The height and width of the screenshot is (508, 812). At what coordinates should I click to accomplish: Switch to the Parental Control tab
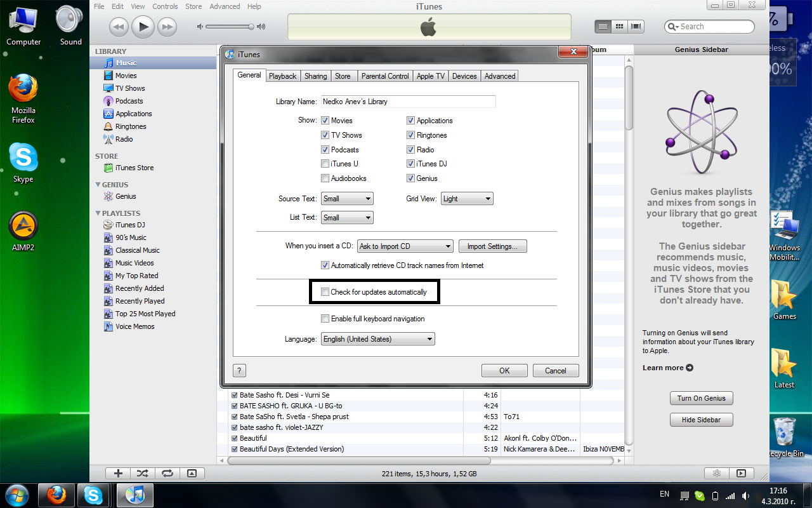point(385,76)
